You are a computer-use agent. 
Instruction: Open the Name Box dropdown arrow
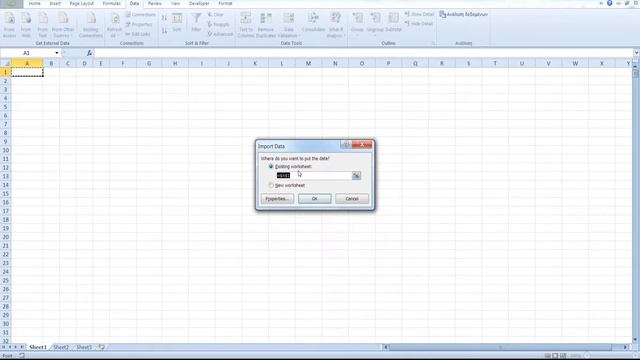pos(57,53)
